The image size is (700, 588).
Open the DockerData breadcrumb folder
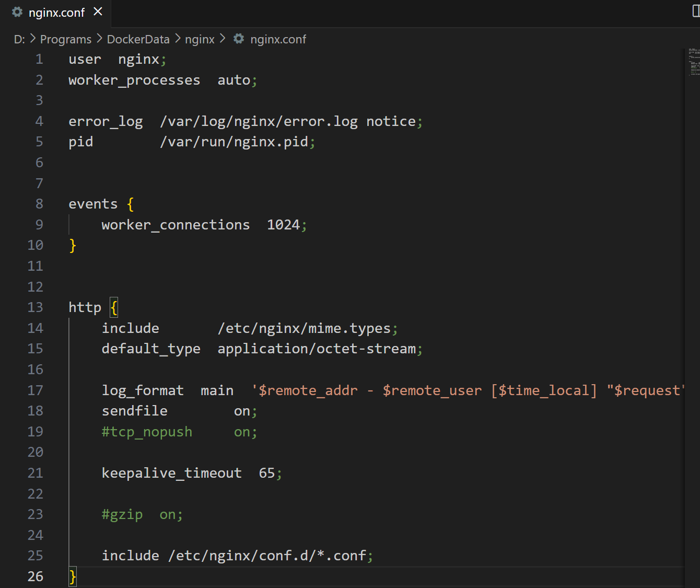[138, 40]
